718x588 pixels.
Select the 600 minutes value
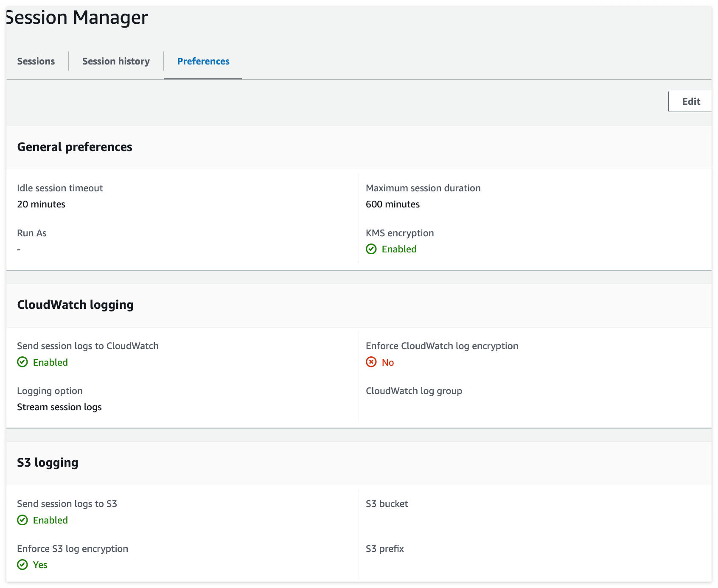point(393,204)
